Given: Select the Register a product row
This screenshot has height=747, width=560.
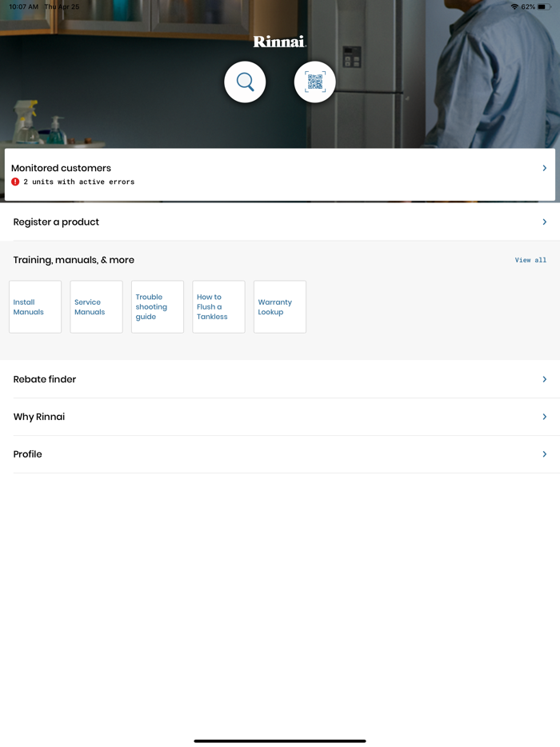Looking at the screenshot, I should (280, 222).
